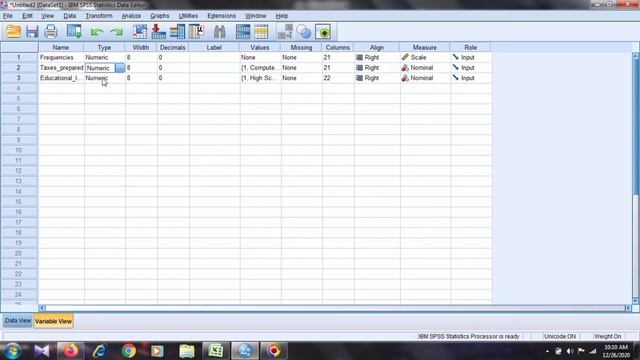
Task: Click the Nominal measure cell for Taxes_prepared
Action: 425,68
